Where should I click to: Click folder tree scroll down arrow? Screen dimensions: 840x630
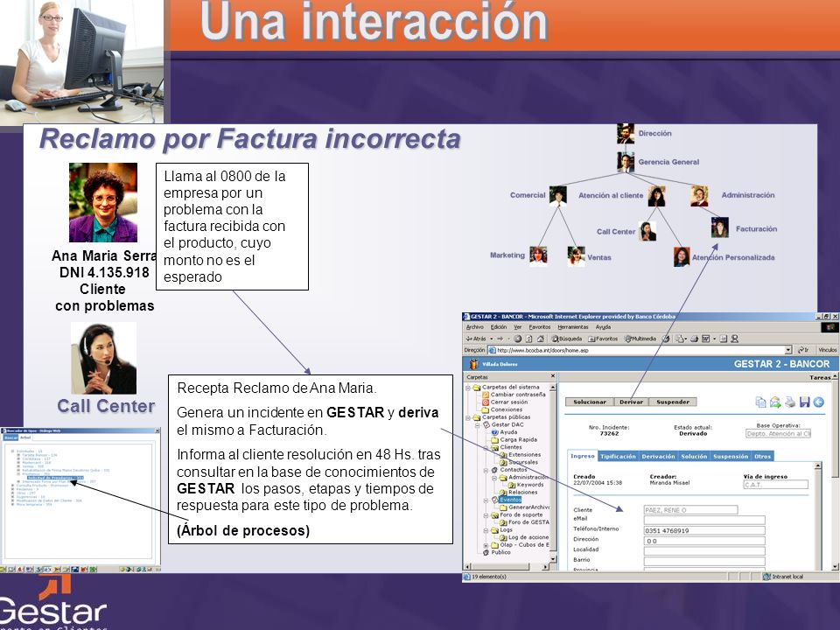[553, 559]
